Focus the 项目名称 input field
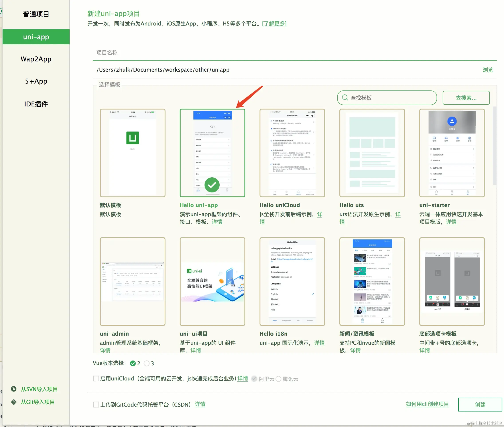The image size is (504, 427). pos(295,53)
